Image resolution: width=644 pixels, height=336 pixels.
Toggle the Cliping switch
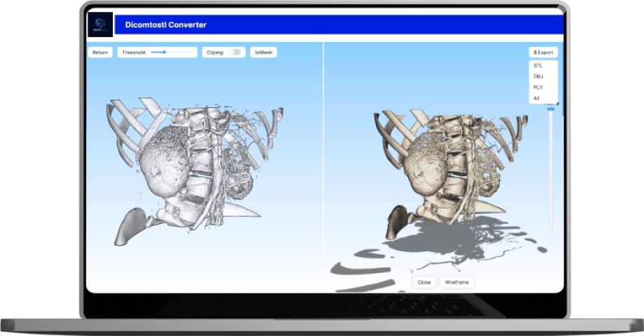tap(234, 52)
